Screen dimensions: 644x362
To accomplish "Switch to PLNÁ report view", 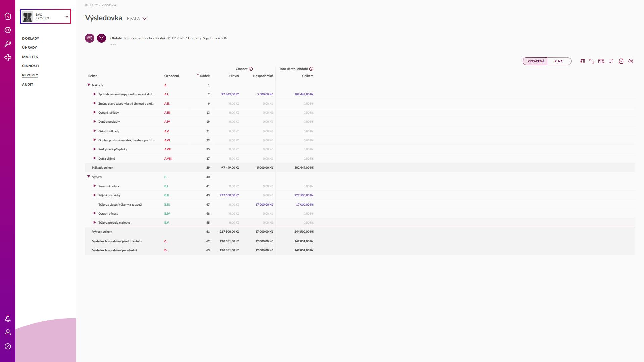I will [558, 61].
